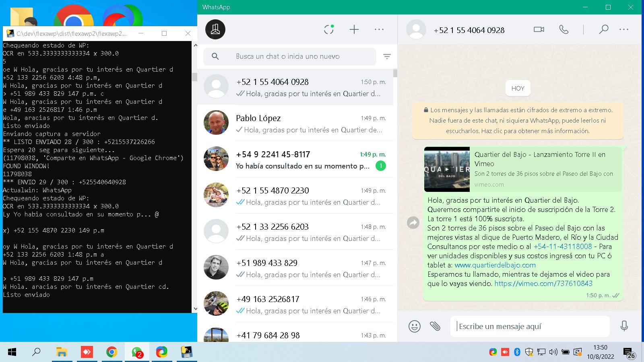Open the +51 989 433 829 chat
This screenshot has width=644, height=362.
[x=295, y=268]
